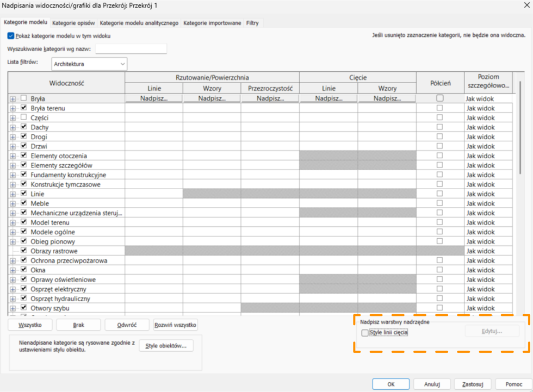Screen dimensions: 533x392
Task: Enable visibility for Części category
Action: coord(23,117)
